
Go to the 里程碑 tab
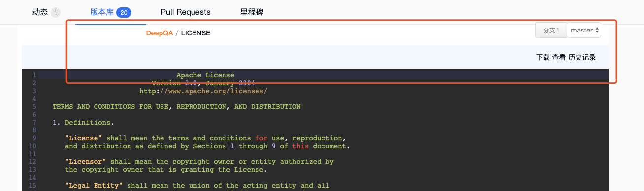pyautogui.click(x=252, y=12)
